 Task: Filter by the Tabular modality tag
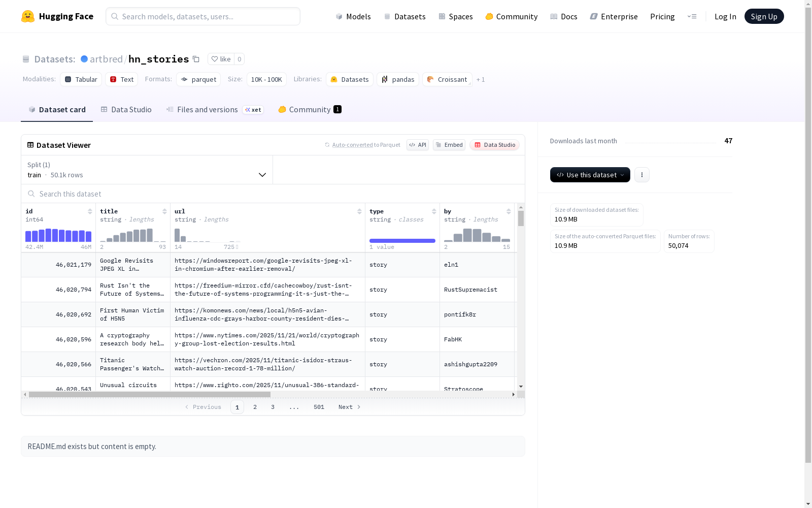(x=81, y=79)
